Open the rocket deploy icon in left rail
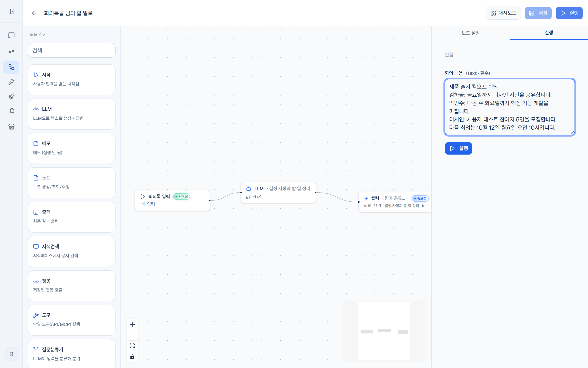The image size is (588, 368). click(x=11, y=97)
